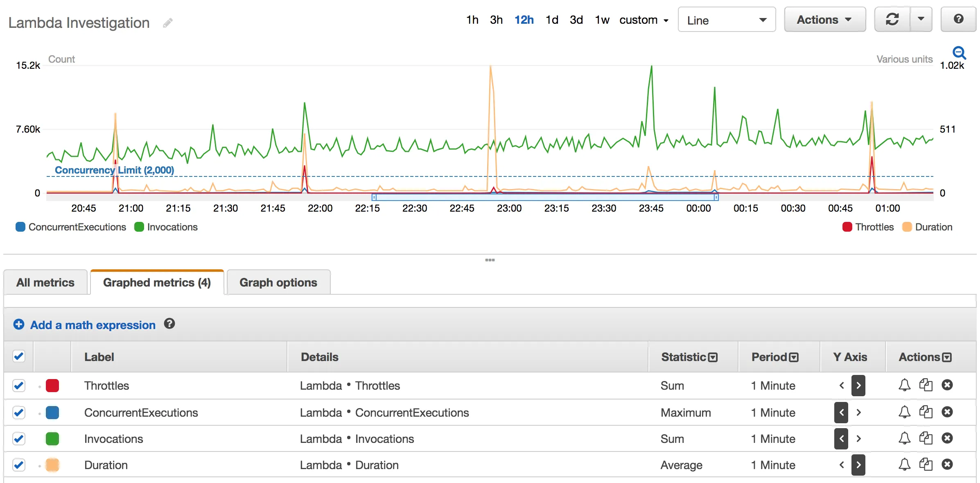Open the Line graph type dropdown
The image size is (980, 483).
coord(726,20)
